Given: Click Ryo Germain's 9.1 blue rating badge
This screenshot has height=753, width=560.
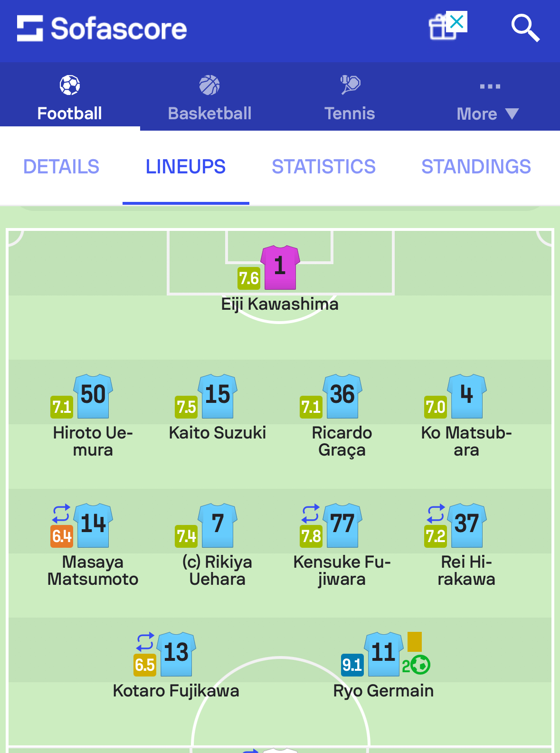Looking at the screenshot, I should (352, 665).
